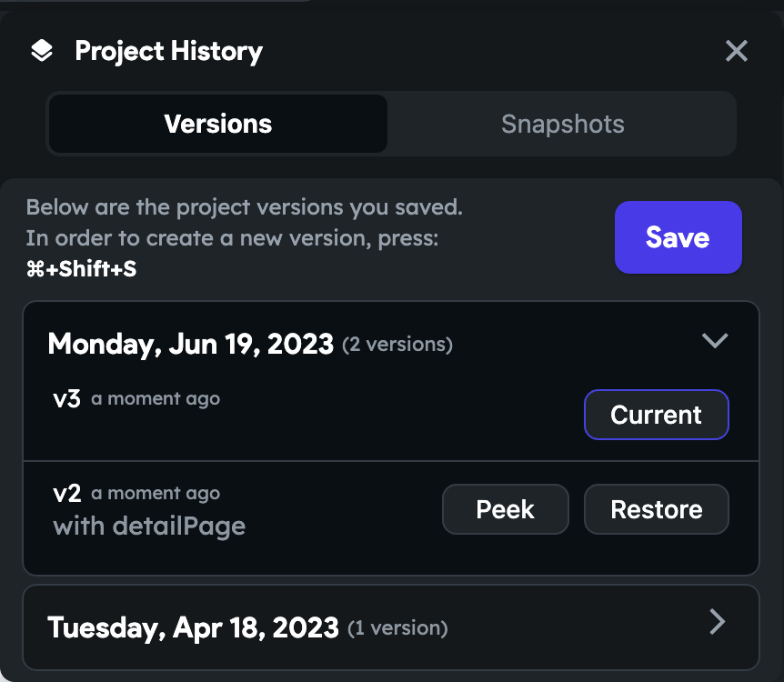Restore version v2
The image size is (784, 682).
point(656,509)
